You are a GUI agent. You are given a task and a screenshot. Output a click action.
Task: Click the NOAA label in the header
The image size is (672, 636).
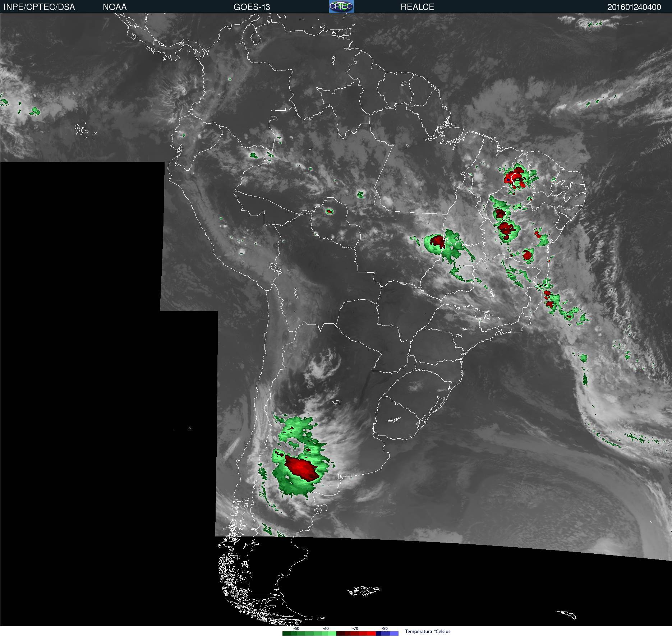coord(115,7)
